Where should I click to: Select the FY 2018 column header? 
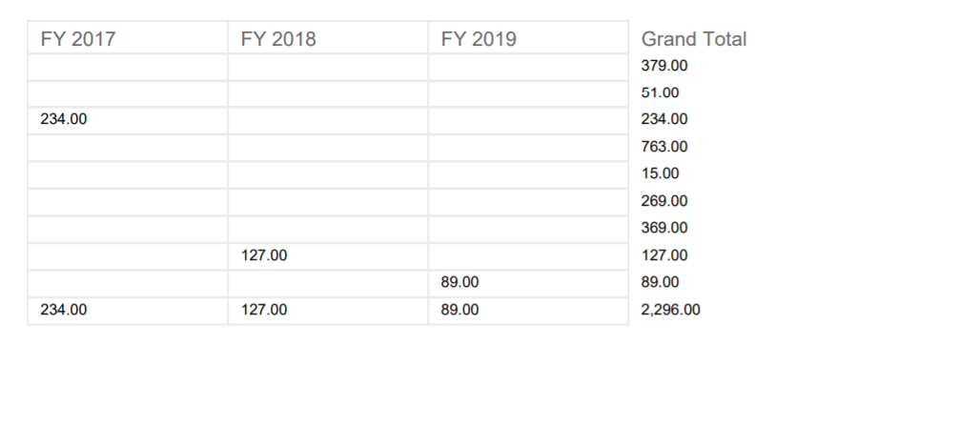(278, 39)
